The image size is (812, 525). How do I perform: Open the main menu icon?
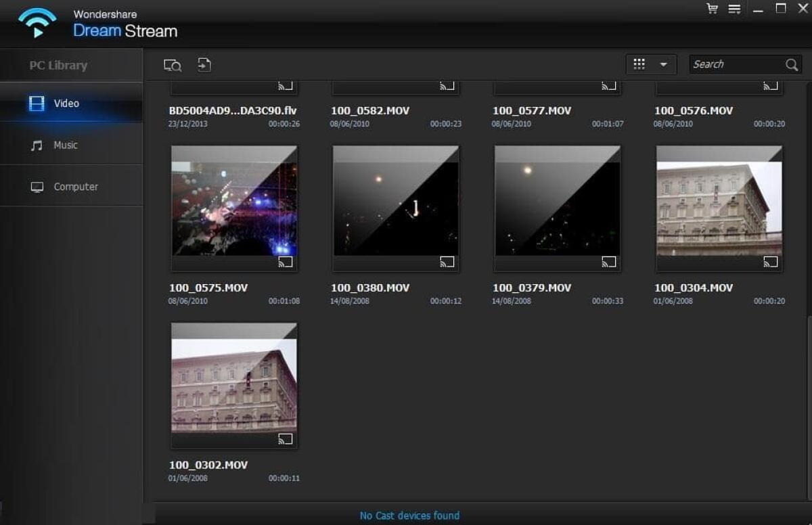click(x=734, y=9)
